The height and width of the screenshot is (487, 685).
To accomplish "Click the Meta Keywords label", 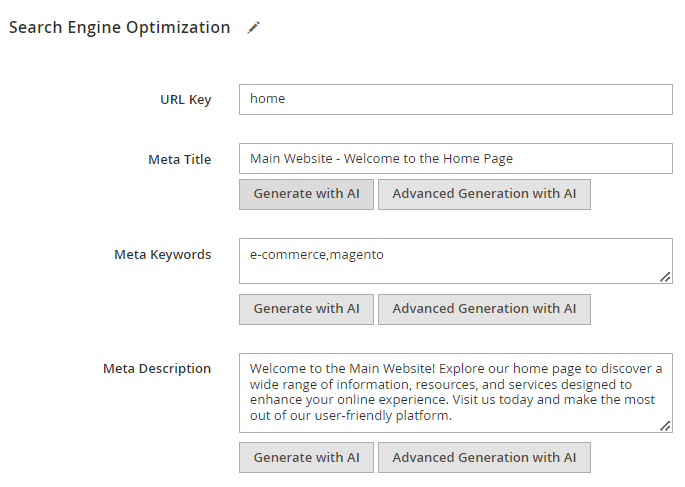I will tap(163, 255).
